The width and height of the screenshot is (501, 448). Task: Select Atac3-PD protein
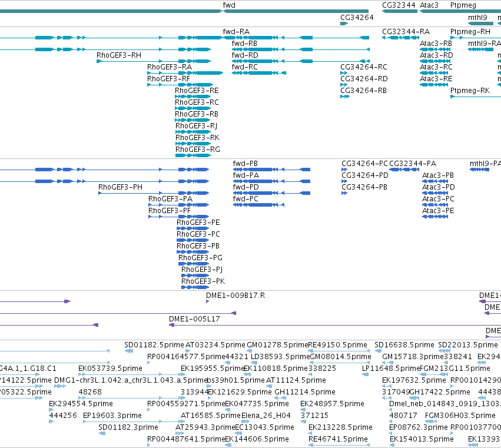pos(438,187)
